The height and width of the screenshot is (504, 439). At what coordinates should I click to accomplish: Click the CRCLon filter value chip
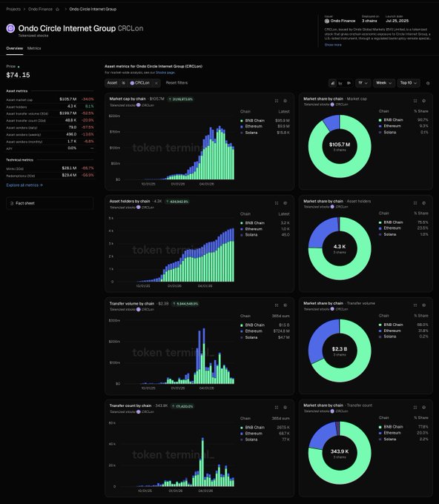pos(140,83)
